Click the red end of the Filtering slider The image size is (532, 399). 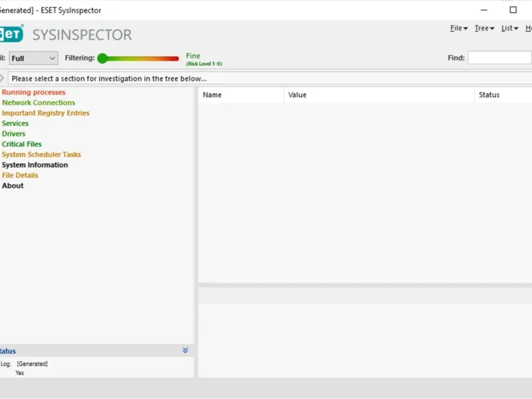pos(176,59)
